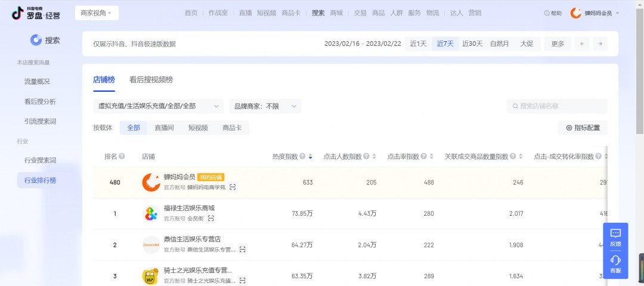Go to previous date period arrow

tap(582, 44)
